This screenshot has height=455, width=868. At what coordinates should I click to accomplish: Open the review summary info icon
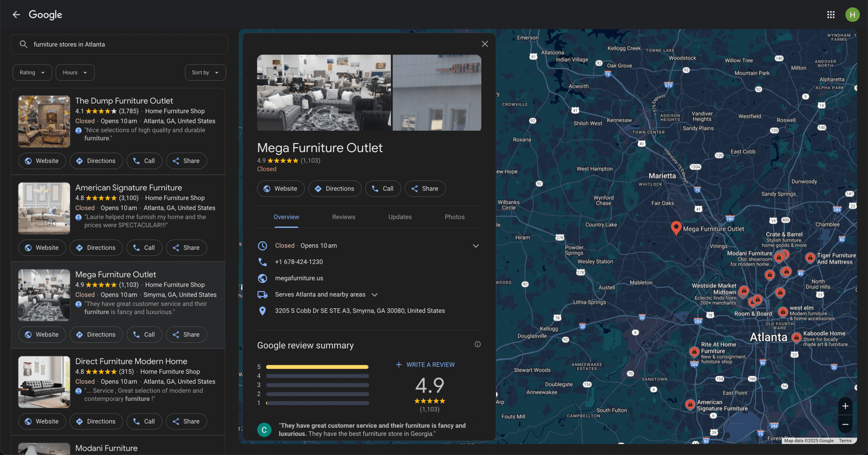point(477,344)
